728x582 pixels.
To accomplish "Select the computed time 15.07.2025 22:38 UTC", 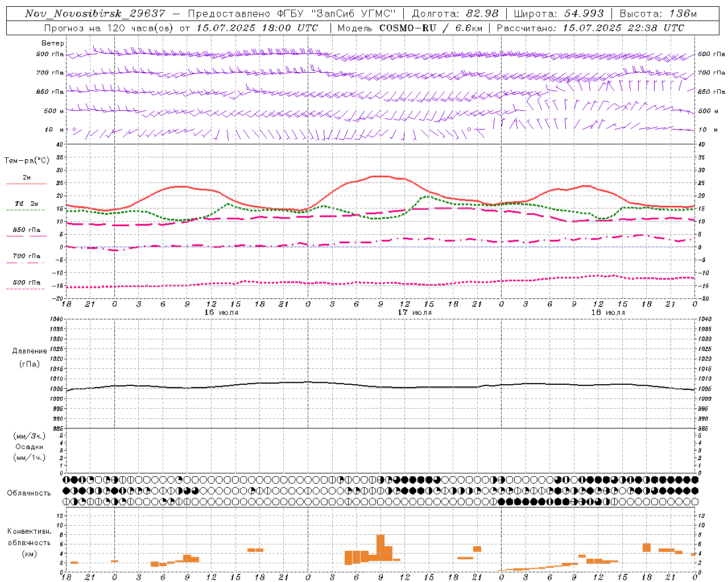I will [x=623, y=28].
